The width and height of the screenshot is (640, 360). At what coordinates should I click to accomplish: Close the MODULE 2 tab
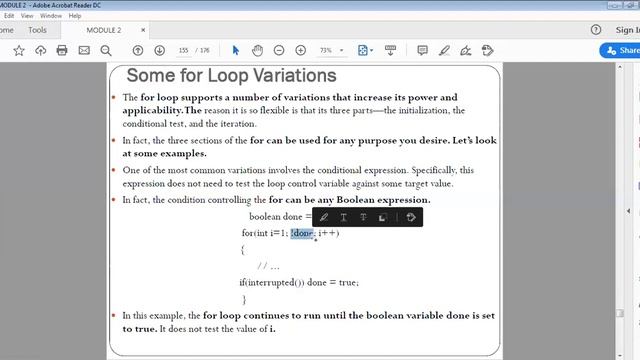pos(143,30)
